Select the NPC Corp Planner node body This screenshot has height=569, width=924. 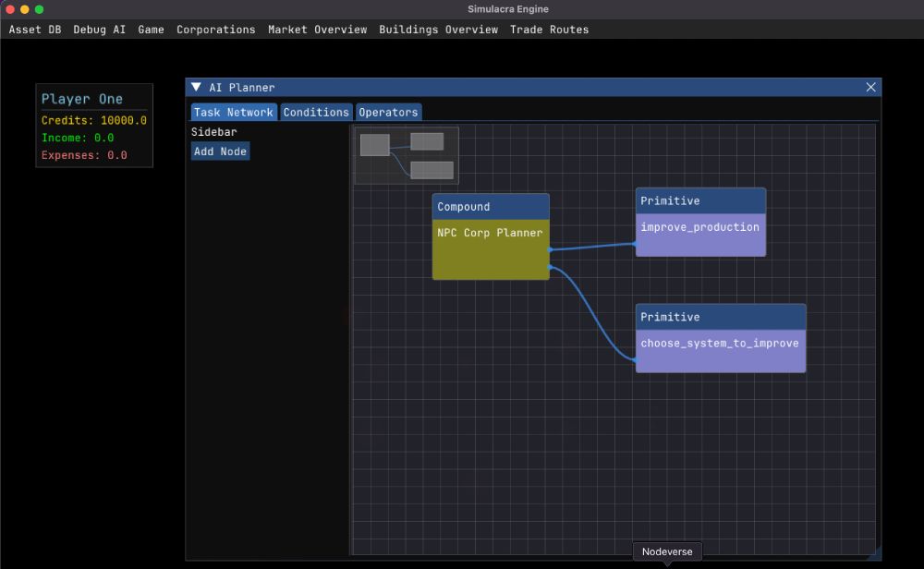(x=491, y=249)
